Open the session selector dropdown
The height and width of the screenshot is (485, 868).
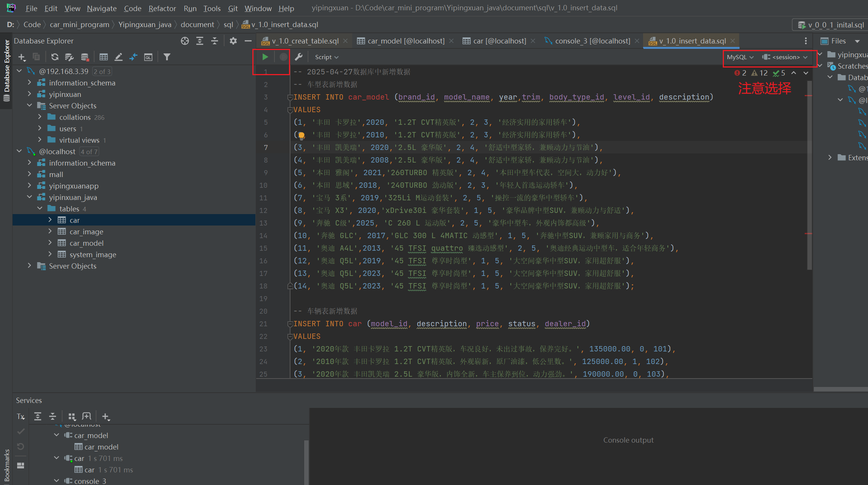coord(785,57)
